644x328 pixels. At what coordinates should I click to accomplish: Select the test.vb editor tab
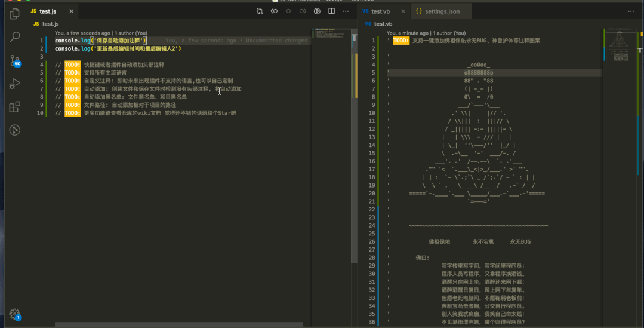point(380,11)
